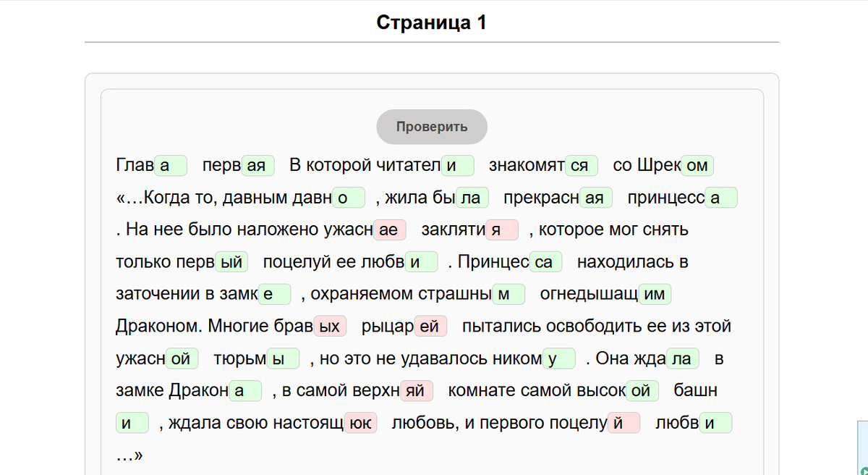
Task: Select the 'м' field after 'страшны'
Action: pyautogui.click(x=509, y=293)
